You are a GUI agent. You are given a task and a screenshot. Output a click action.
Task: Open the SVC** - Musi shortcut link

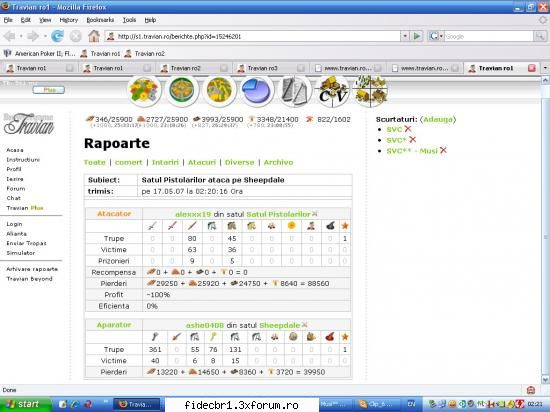(x=412, y=151)
